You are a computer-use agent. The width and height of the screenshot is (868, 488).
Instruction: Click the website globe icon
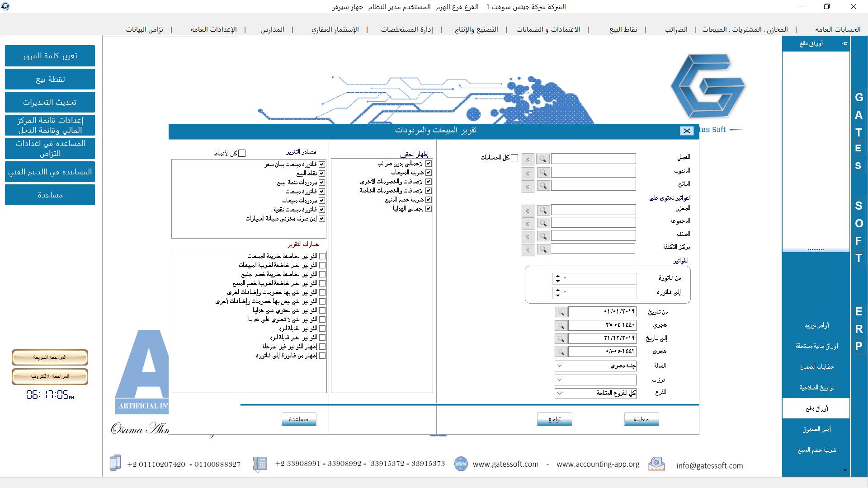[x=461, y=464]
